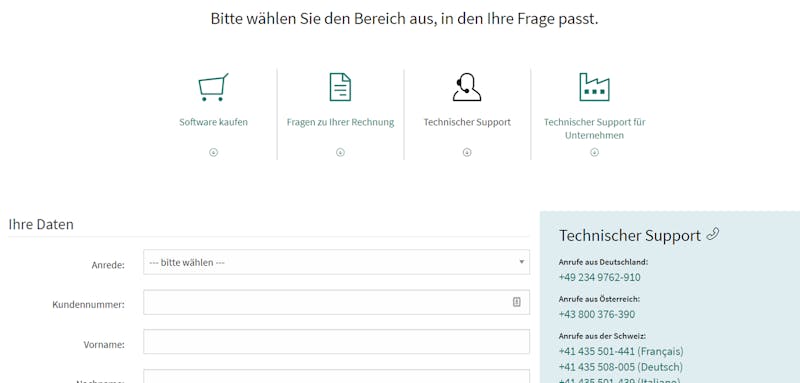Viewport: 800px width, 383px height.
Task: Expand arrow under Software kaufen
Action: coord(213,152)
